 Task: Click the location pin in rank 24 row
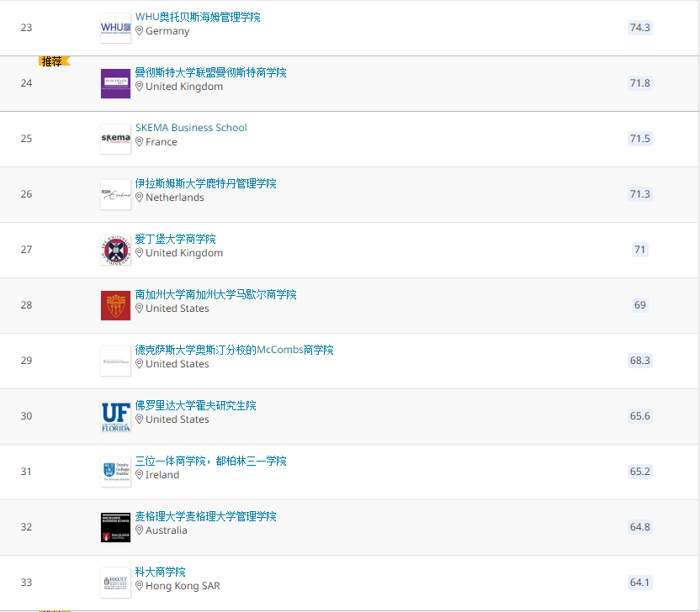coord(140,87)
